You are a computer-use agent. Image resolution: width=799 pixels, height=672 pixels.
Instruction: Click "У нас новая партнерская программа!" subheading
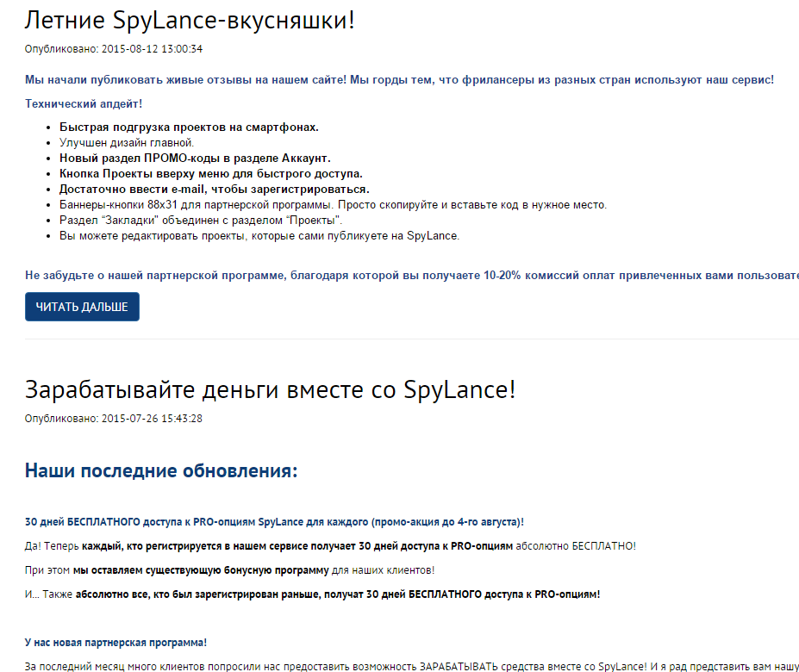[x=115, y=643]
